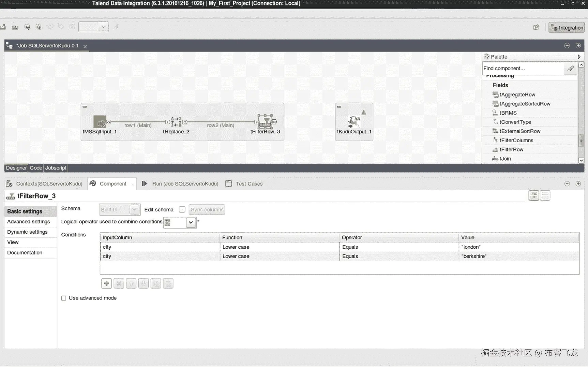Click the open perspective icon beside Integration
Image resolution: width=588 pixels, height=367 pixels.
536,28
